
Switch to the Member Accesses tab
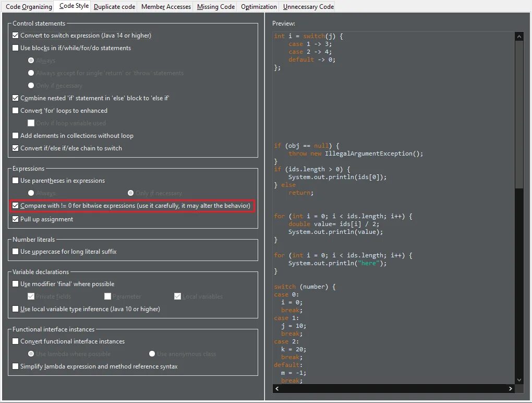[165, 6]
